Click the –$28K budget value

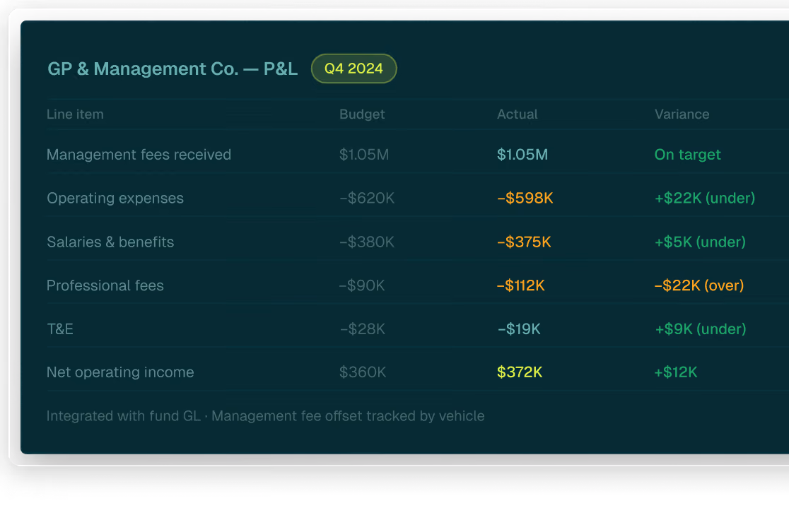pos(362,329)
